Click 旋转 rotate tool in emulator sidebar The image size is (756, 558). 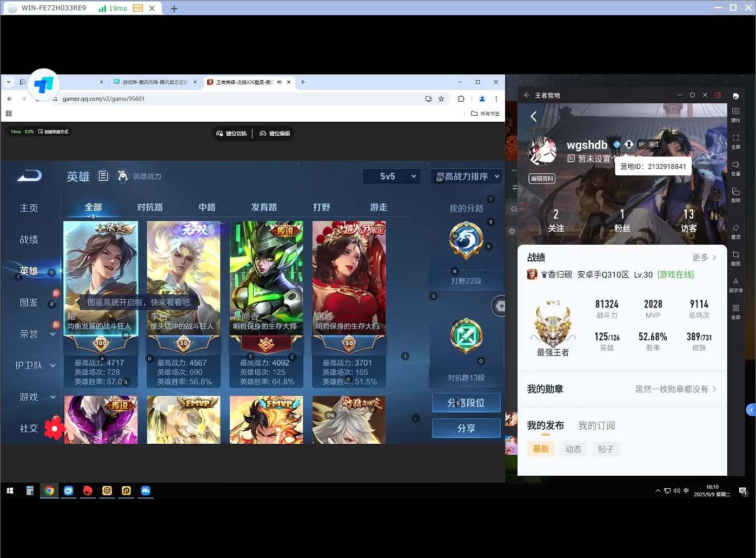click(735, 195)
